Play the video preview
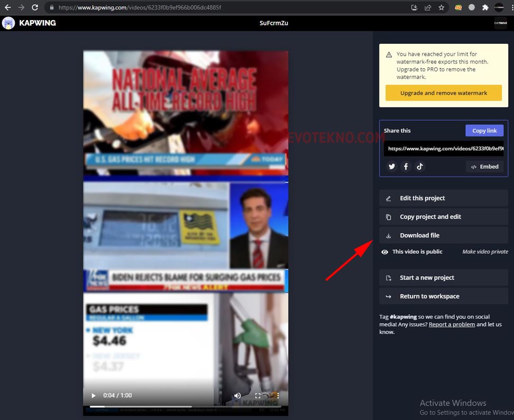Viewport: 514px width, 420px height. coord(94,396)
